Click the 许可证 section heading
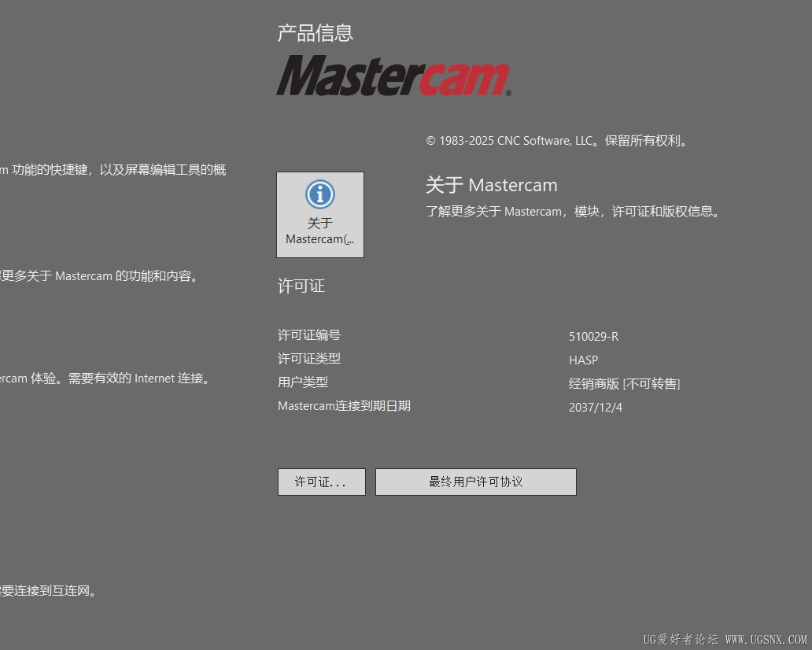The height and width of the screenshot is (650, 812). tap(301, 286)
